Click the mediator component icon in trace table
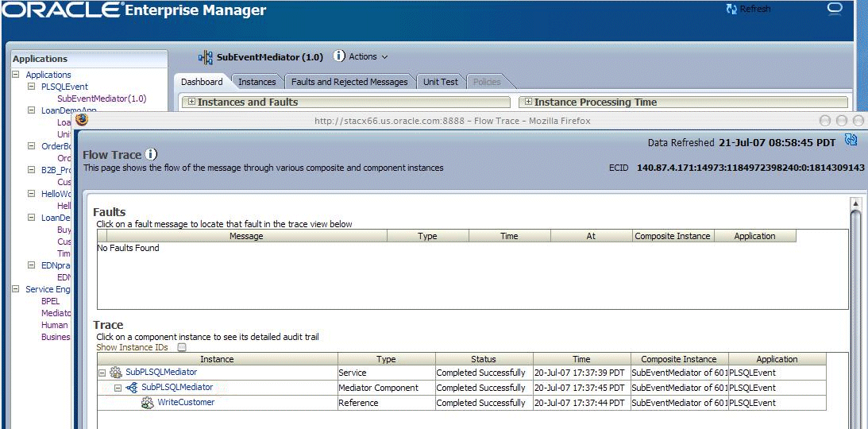The image size is (868, 429). [132, 388]
